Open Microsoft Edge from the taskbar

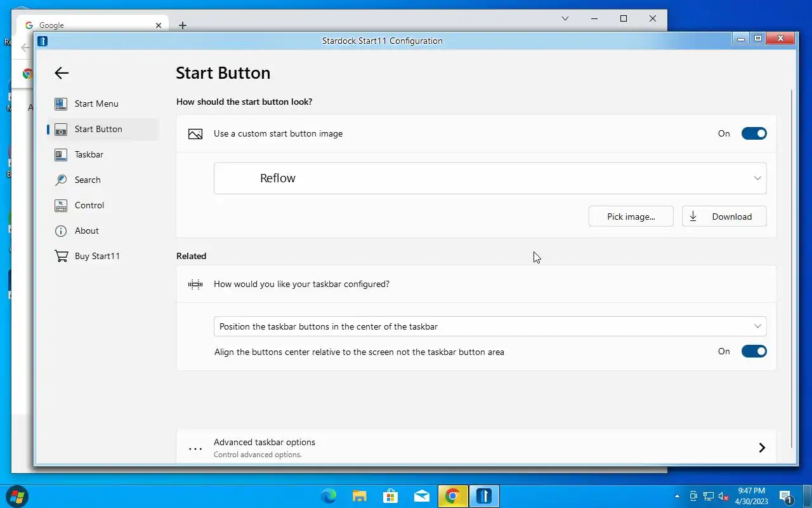click(329, 496)
